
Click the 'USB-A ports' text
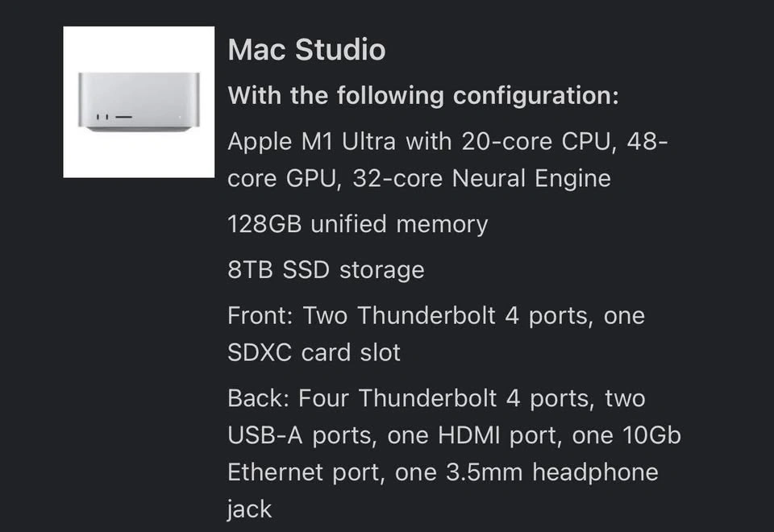(300, 435)
